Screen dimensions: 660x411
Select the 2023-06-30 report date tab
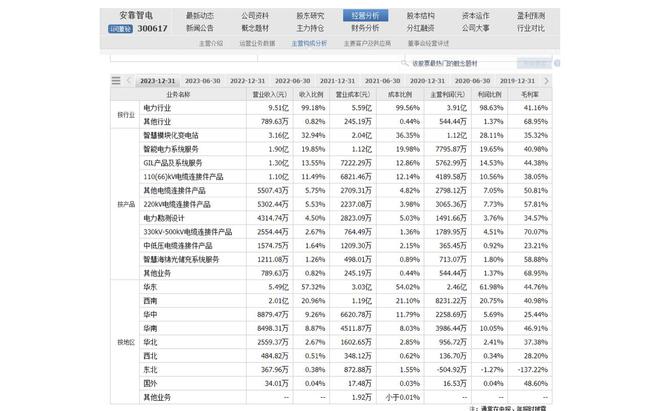202,81
